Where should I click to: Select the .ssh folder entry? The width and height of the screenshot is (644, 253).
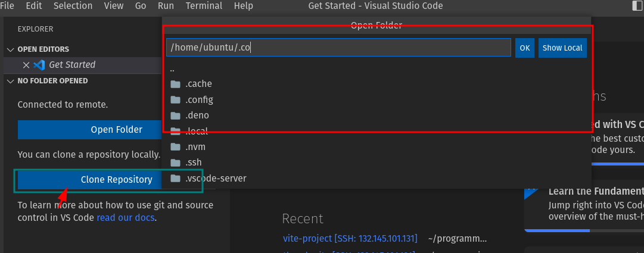coord(377,163)
